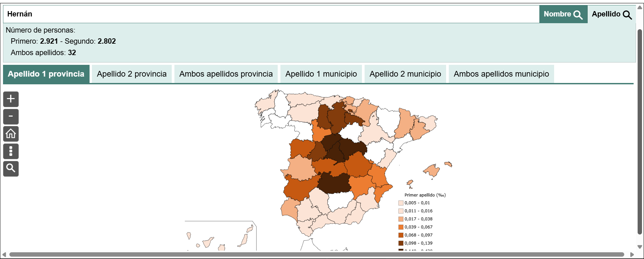Search by name with the Nombre button
The height and width of the screenshot is (259, 644).
pyautogui.click(x=563, y=14)
